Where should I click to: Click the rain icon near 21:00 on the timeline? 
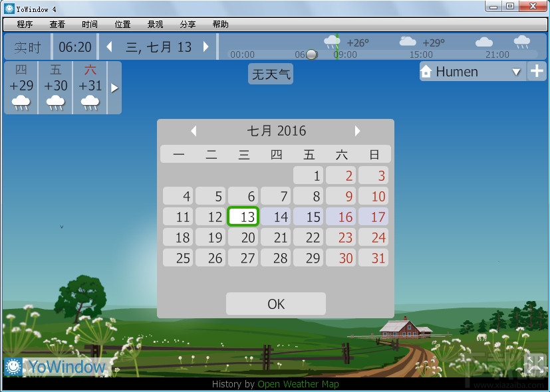coord(521,41)
